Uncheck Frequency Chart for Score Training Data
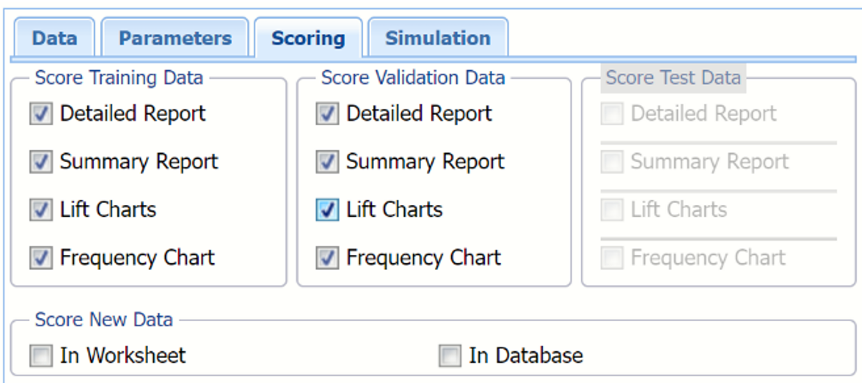868x383 pixels. [41, 258]
